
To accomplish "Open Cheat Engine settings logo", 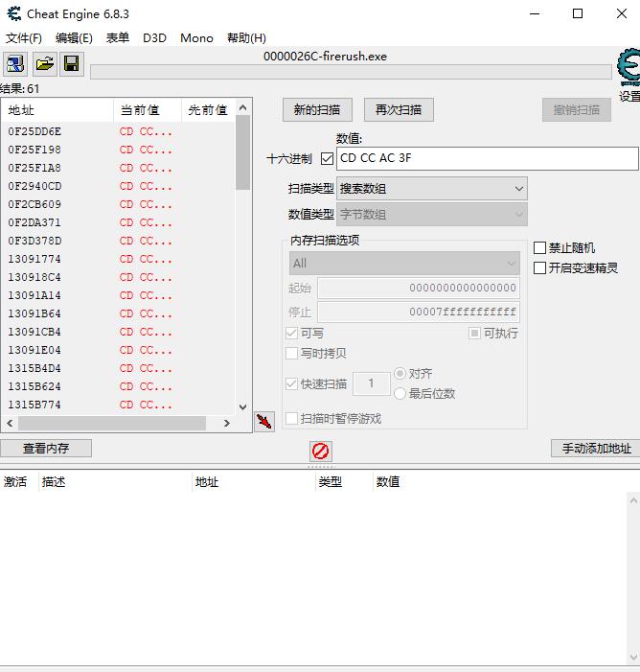I will (629, 68).
